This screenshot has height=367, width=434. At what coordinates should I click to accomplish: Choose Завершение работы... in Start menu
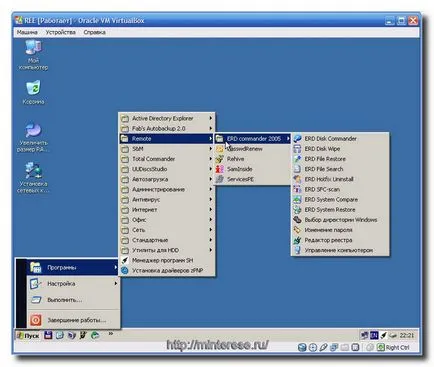73,320
